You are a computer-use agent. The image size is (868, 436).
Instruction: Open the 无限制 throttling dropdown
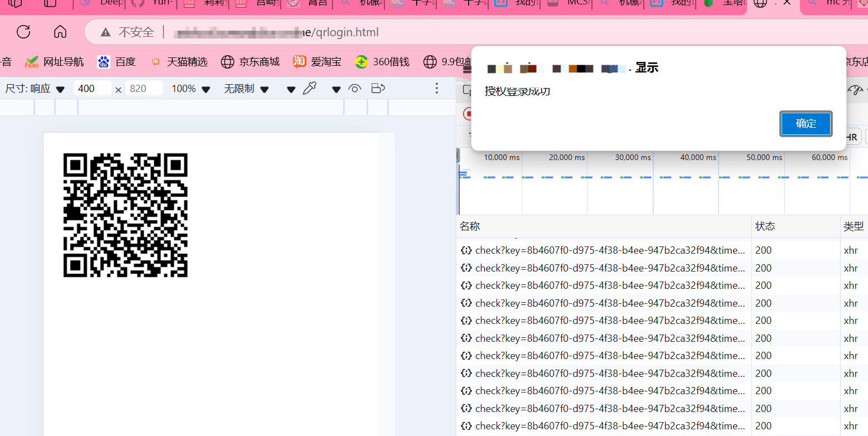click(247, 89)
